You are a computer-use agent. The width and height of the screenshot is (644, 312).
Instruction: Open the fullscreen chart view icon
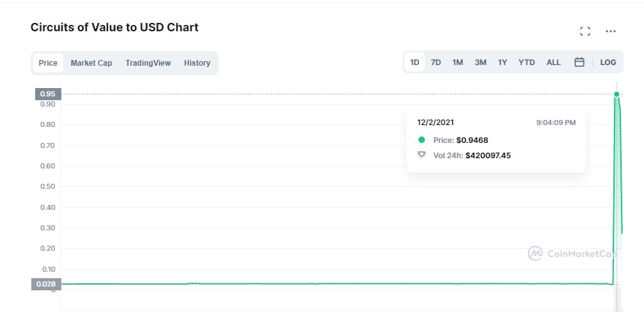[585, 31]
